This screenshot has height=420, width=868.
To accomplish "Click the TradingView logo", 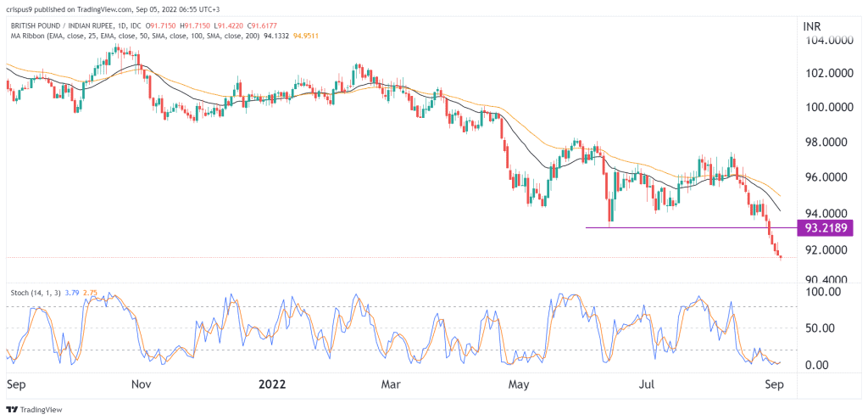I will pyautogui.click(x=34, y=410).
